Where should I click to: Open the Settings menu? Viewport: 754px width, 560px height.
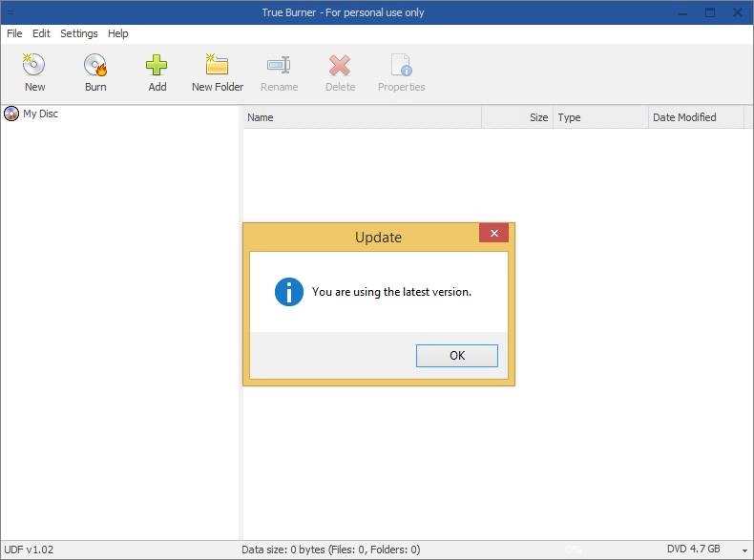[79, 33]
